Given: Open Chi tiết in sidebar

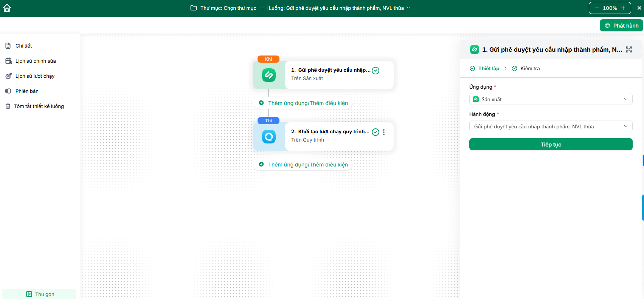Looking at the screenshot, I should click(23, 46).
